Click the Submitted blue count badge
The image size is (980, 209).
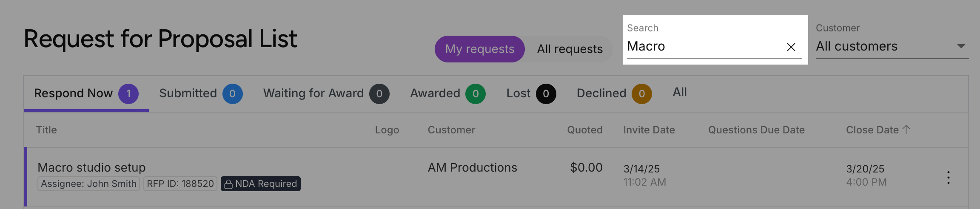[x=233, y=94]
